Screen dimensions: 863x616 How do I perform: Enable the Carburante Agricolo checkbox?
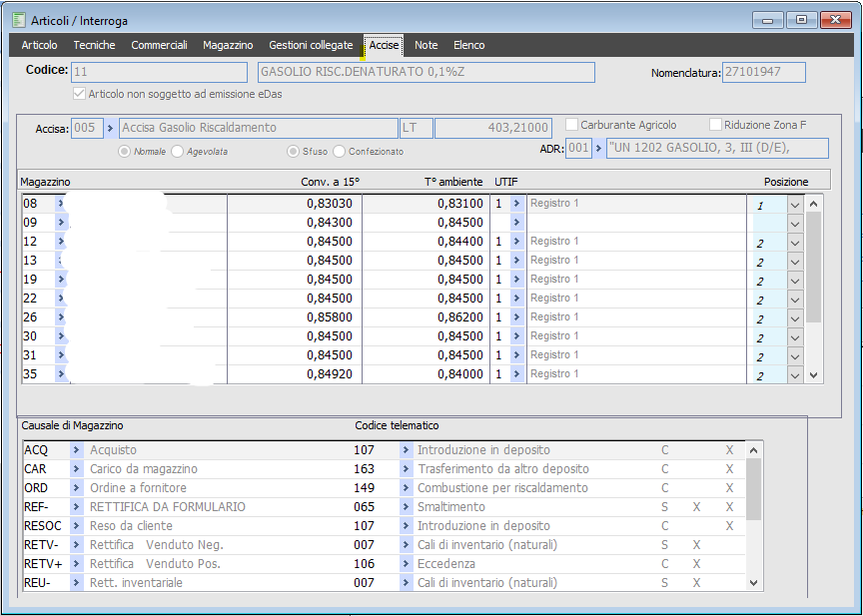[572, 125]
